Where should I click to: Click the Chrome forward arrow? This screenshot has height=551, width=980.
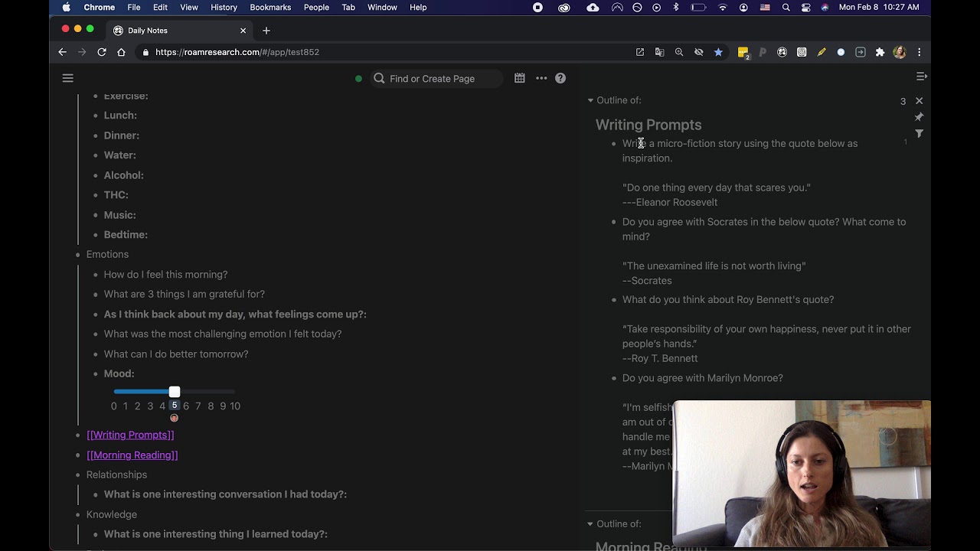coord(82,52)
